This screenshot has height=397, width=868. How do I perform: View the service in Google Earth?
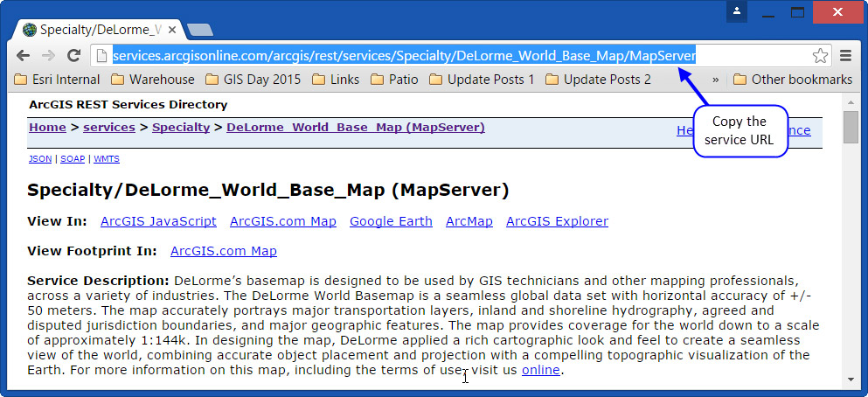pos(391,221)
